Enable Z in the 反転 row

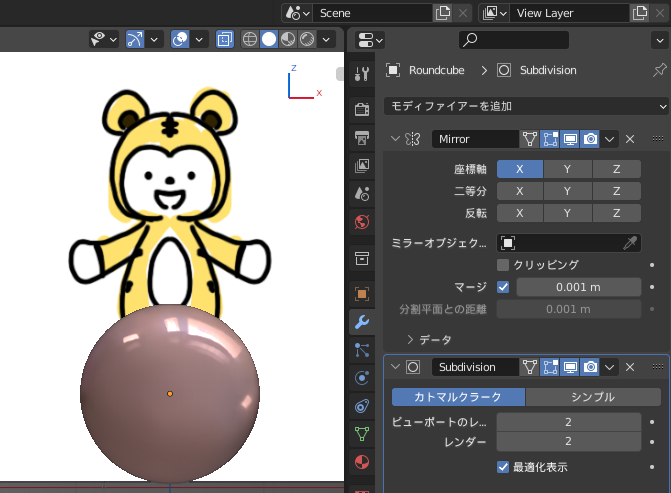(x=616, y=213)
